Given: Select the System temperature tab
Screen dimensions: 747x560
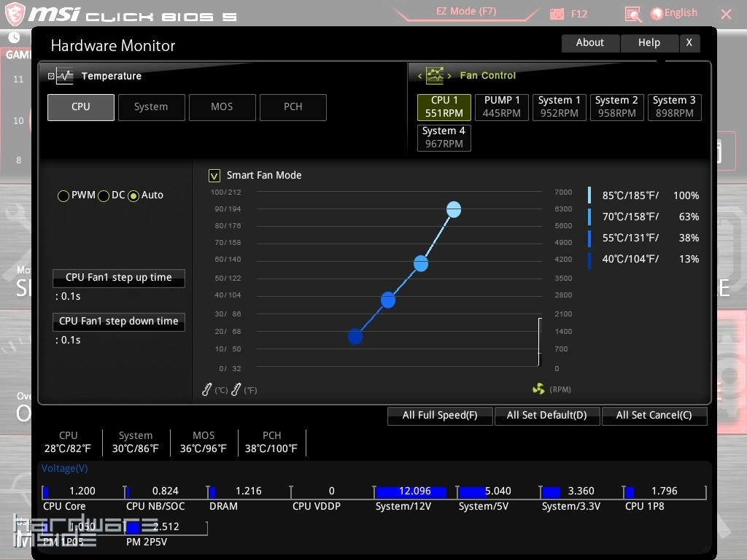Looking at the screenshot, I should (x=152, y=107).
